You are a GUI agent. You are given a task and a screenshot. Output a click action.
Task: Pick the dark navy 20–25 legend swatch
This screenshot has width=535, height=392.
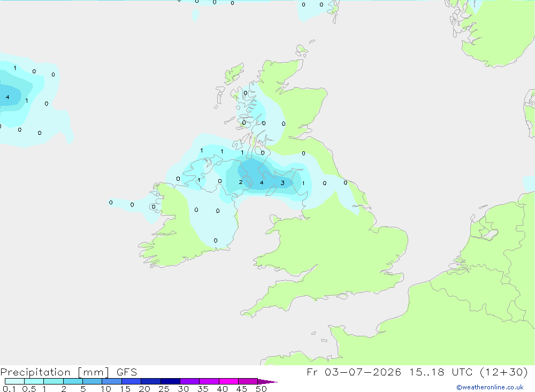tap(151, 381)
